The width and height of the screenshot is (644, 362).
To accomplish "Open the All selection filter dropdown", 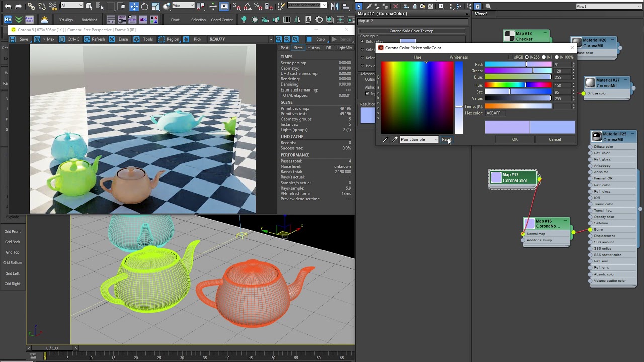I will [71, 5].
